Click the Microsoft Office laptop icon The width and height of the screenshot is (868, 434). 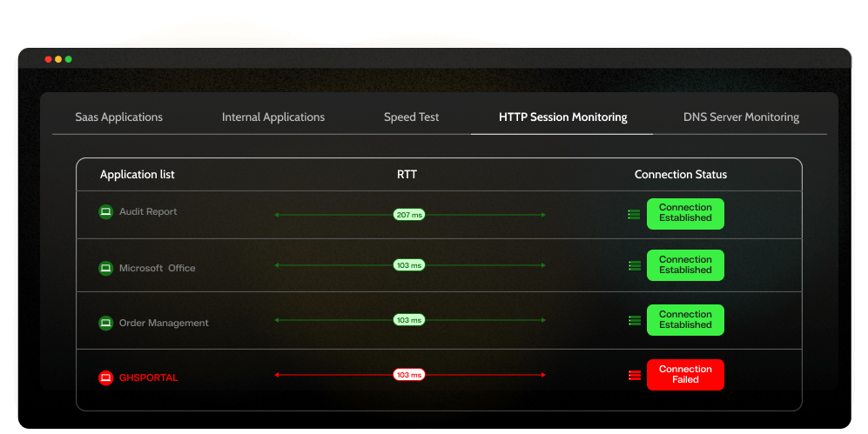click(105, 268)
